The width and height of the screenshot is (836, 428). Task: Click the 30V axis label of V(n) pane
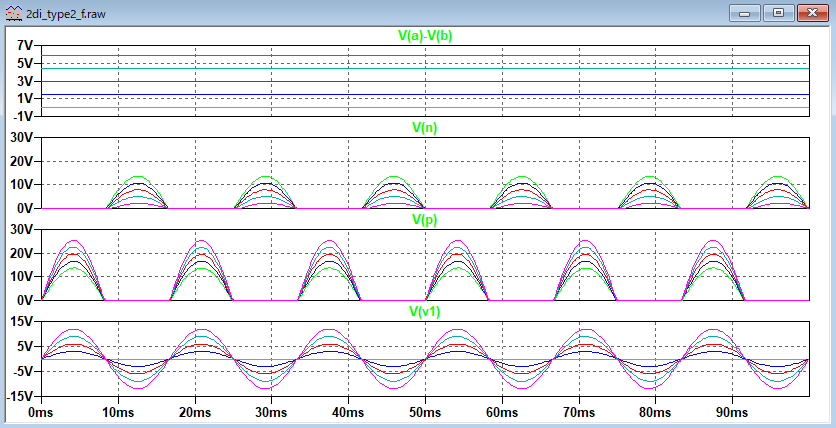[22, 137]
